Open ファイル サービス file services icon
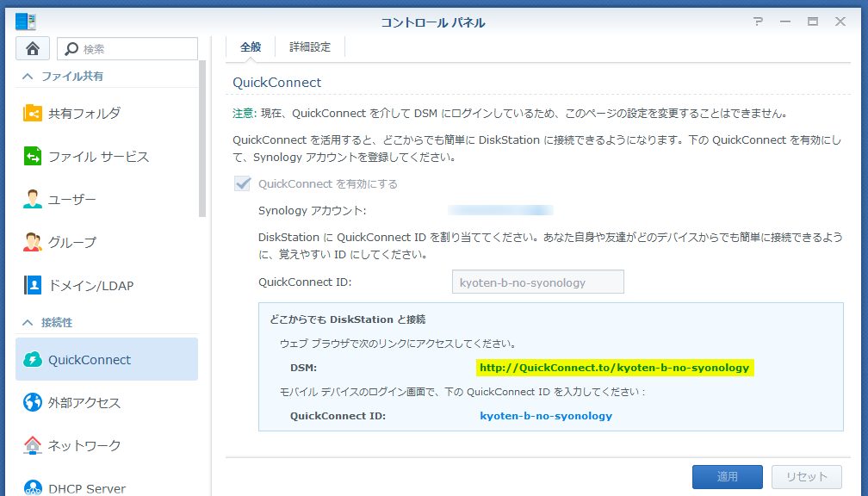The height and width of the screenshot is (496, 868). [33, 156]
